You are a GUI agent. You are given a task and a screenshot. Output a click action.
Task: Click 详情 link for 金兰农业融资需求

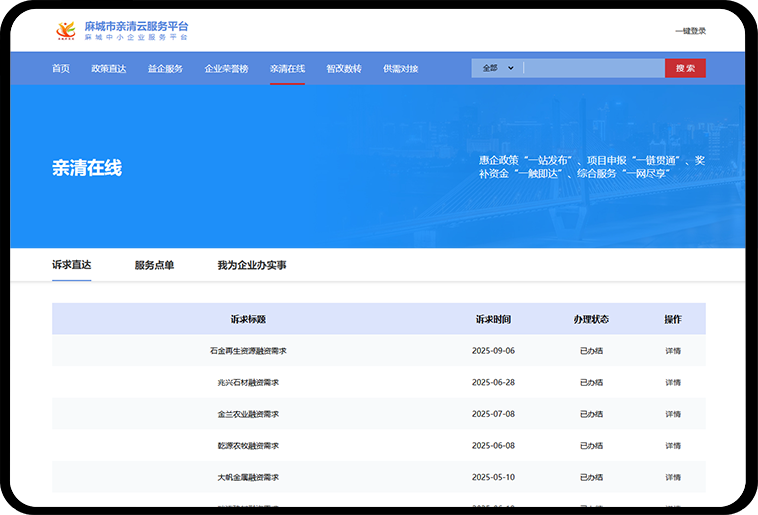(x=673, y=414)
